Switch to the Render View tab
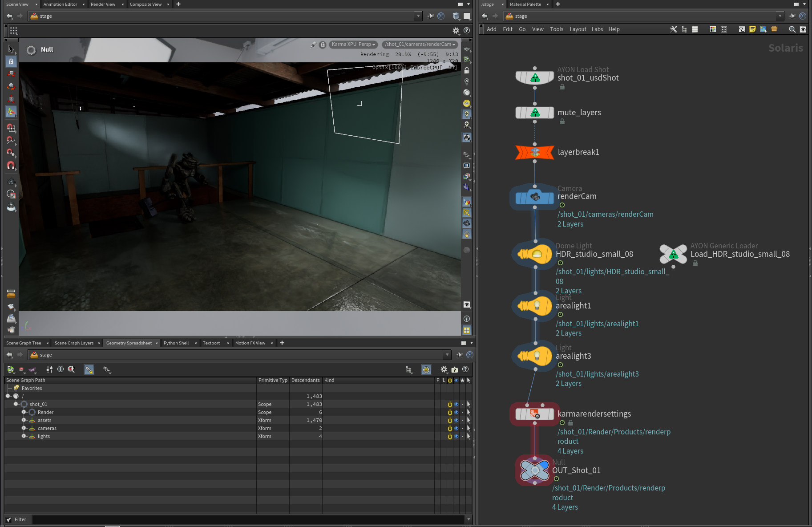812x527 pixels. (x=103, y=4)
